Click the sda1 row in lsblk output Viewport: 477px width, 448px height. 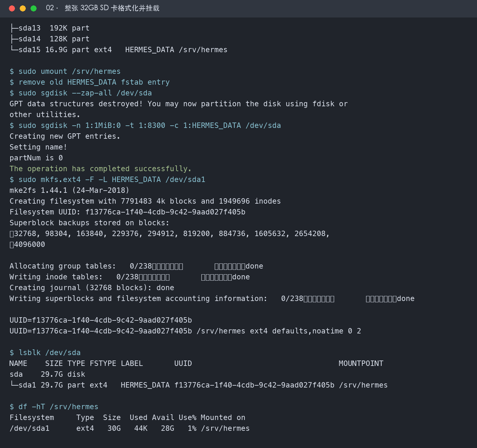[x=199, y=385]
